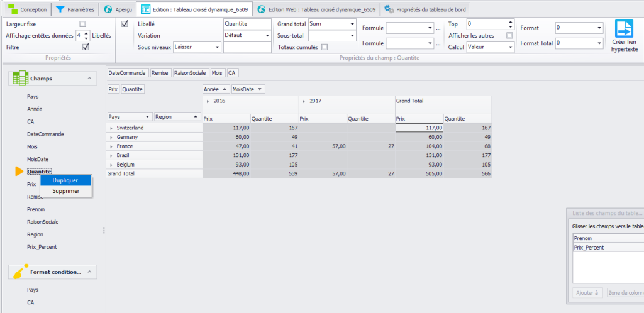Uncheck the Filtre checkbox

[x=86, y=47]
